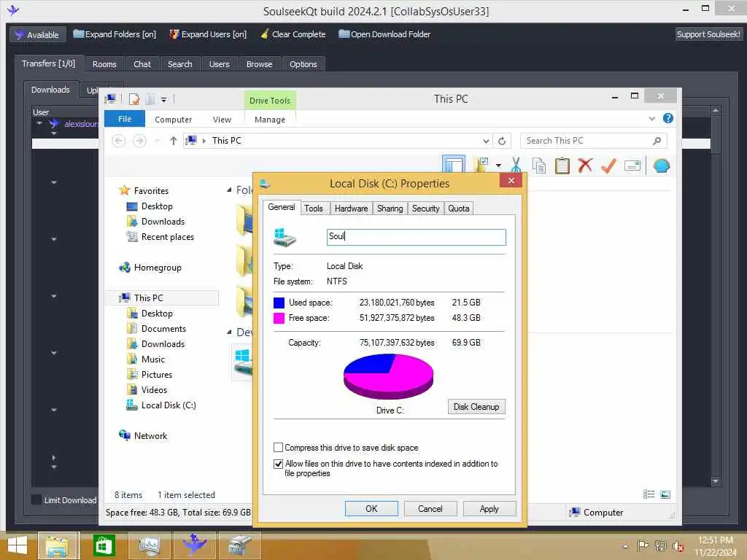Collapse the Folders group in This PC
The image size is (747, 560).
pyautogui.click(x=229, y=190)
